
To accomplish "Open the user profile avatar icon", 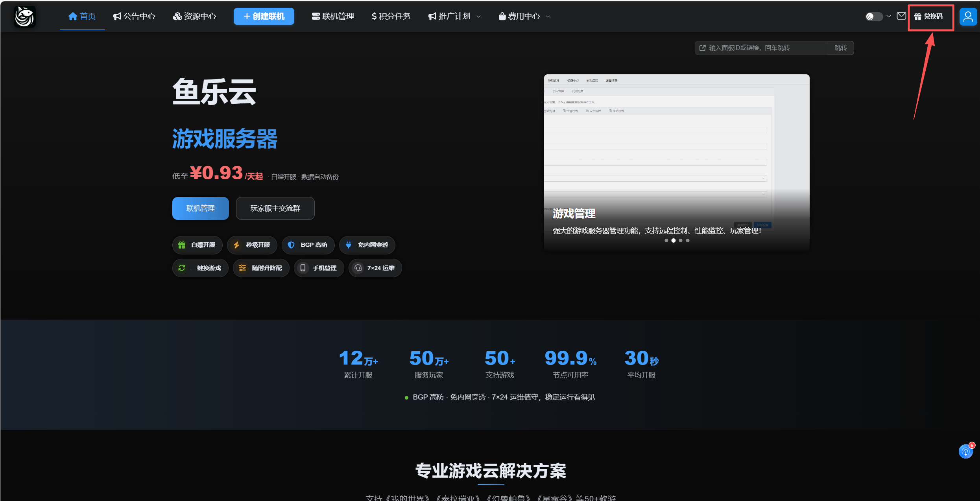I will click(968, 17).
